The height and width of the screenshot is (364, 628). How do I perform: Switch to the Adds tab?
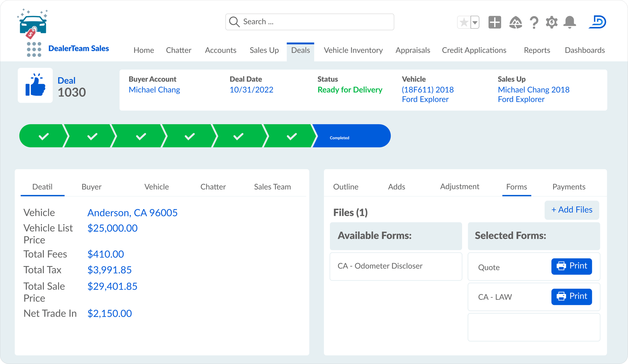(x=397, y=187)
